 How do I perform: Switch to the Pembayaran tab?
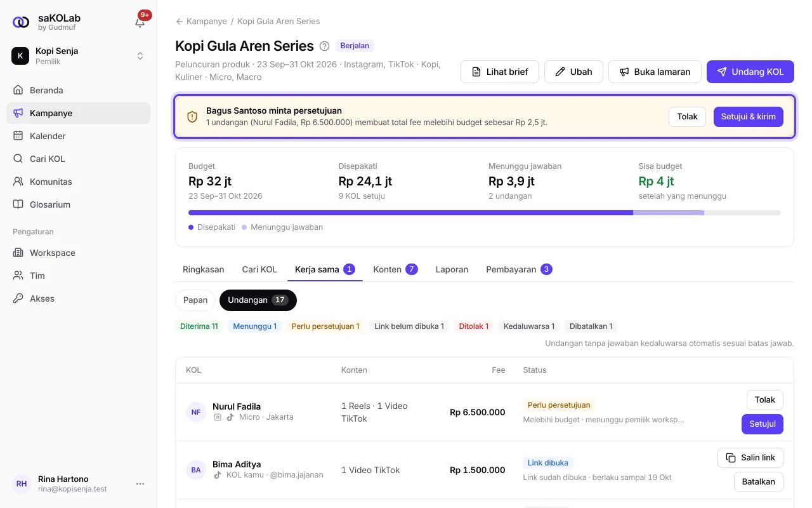[519, 269]
